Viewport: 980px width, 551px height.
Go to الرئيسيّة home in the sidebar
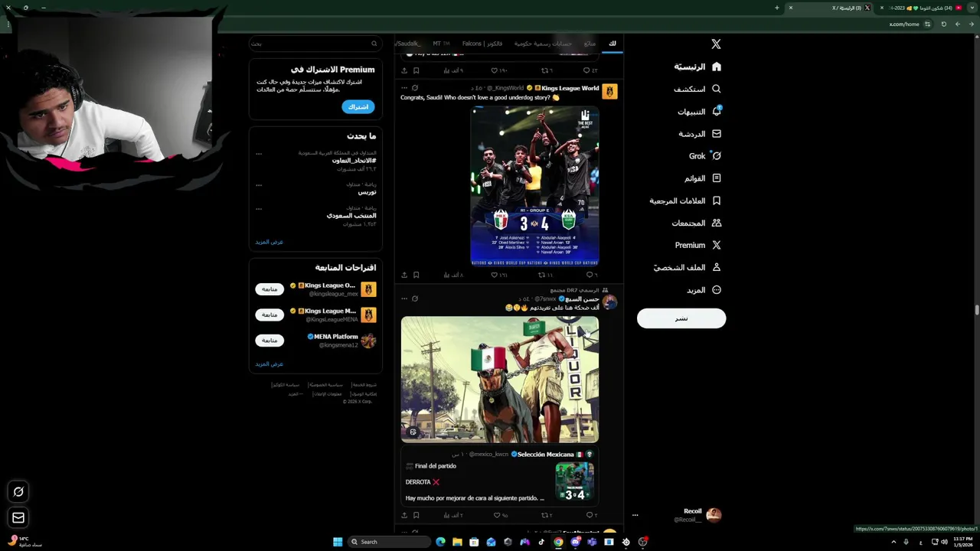coord(697,67)
